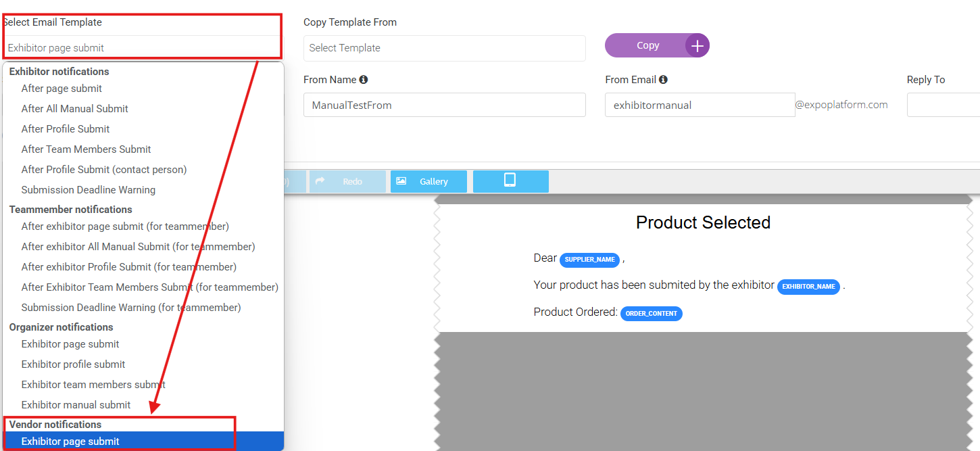This screenshot has width=980, height=451.
Task: Click the ORDER_CONTENT placeholder tag
Action: pyautogui.click(x=651, y=314)
